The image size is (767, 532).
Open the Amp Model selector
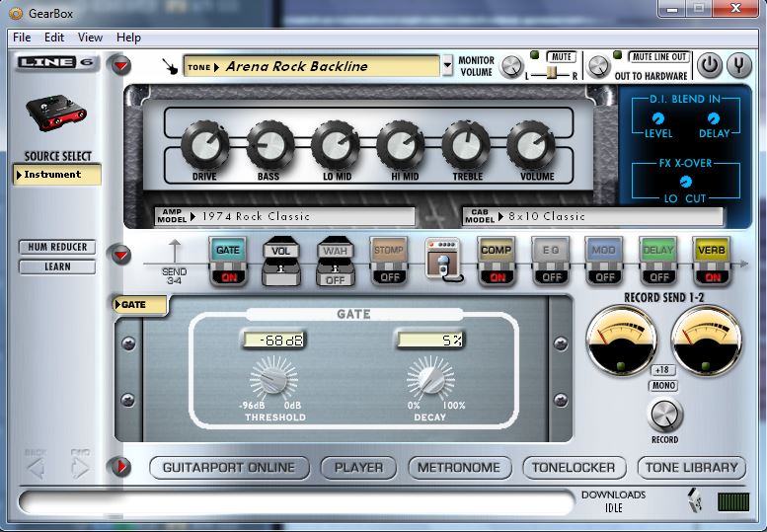pos(284,216)
